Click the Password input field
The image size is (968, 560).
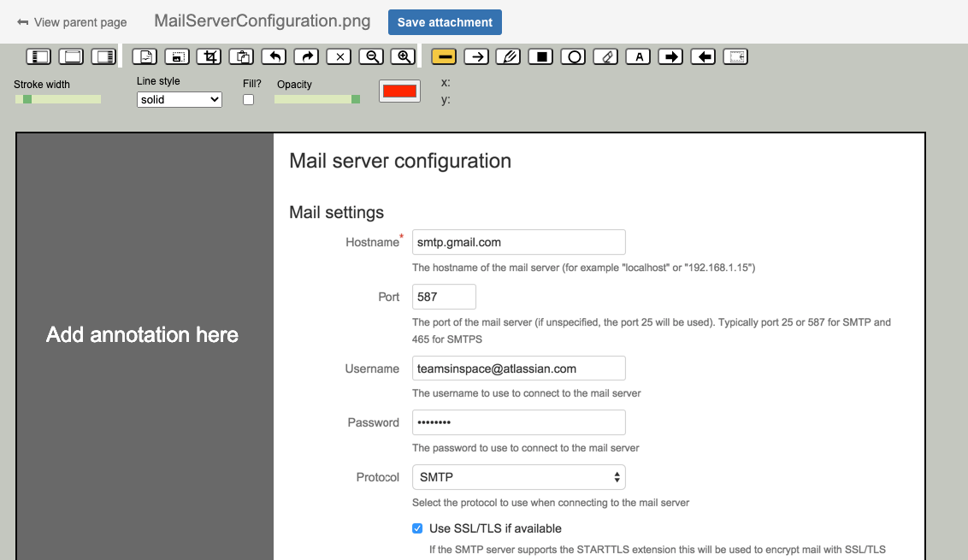click(x=518, y=422)
